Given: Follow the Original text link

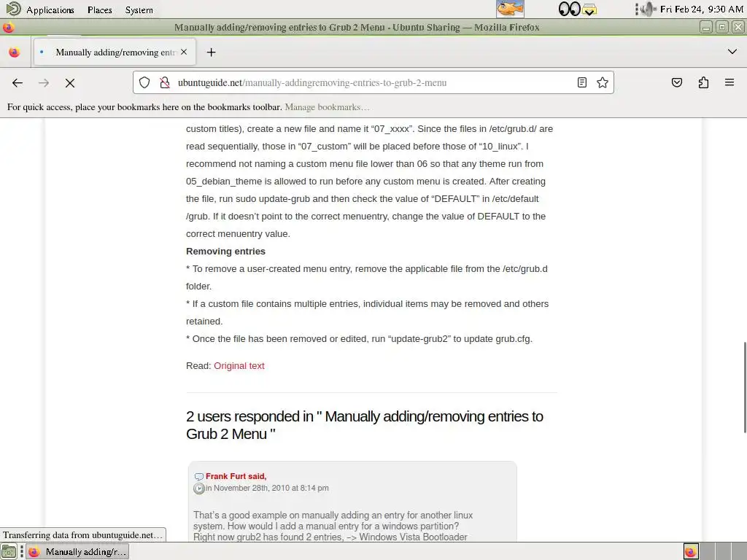Looking at the screenshot, I should [239, 366].
